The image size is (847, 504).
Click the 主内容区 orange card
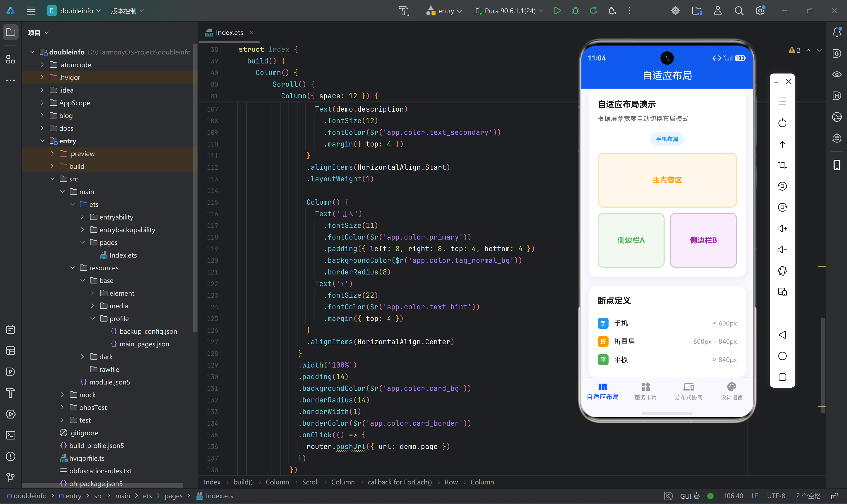tap(667, 180)
